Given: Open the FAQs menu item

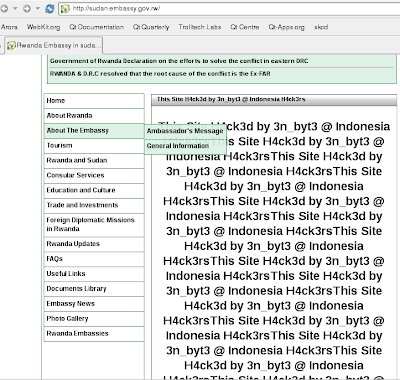Looking at the screenshot, I should pos(94,259).
